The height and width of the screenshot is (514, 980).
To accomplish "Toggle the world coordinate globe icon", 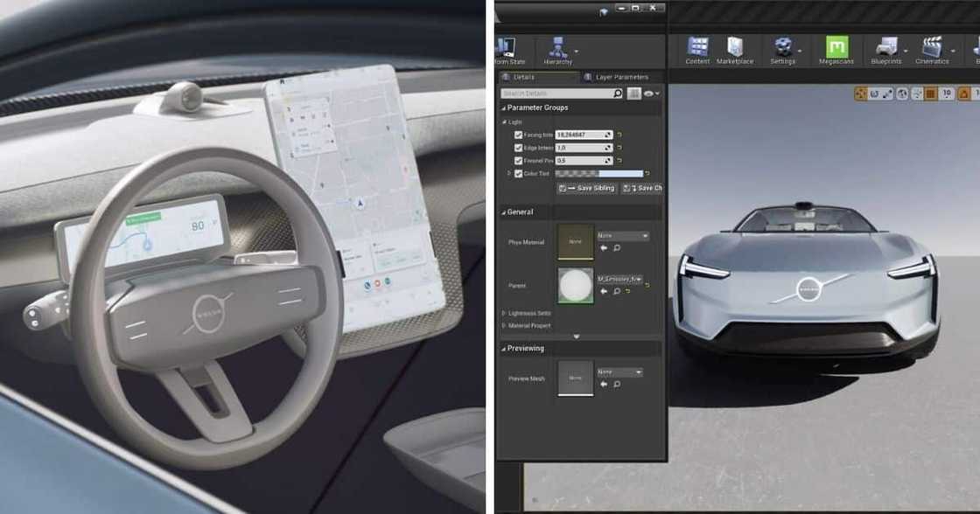I will [x=902, y=94].
